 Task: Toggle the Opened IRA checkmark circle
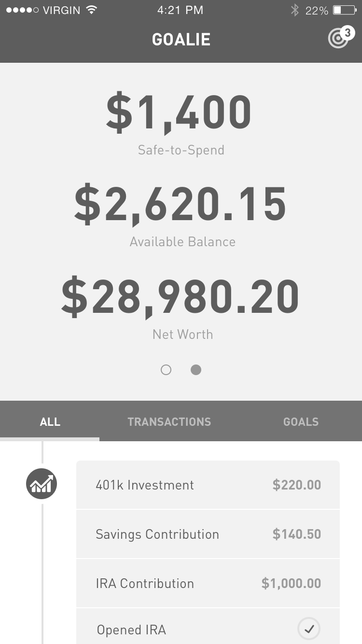coord(309,629)
